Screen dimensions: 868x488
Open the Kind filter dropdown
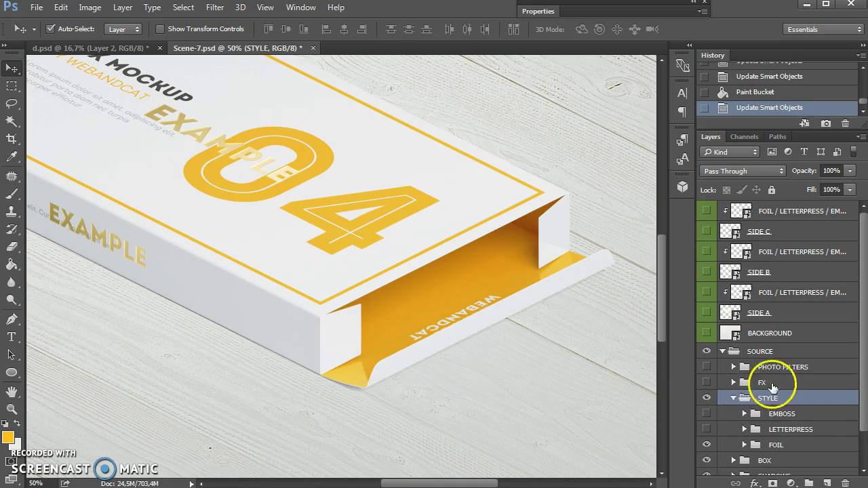730,152
